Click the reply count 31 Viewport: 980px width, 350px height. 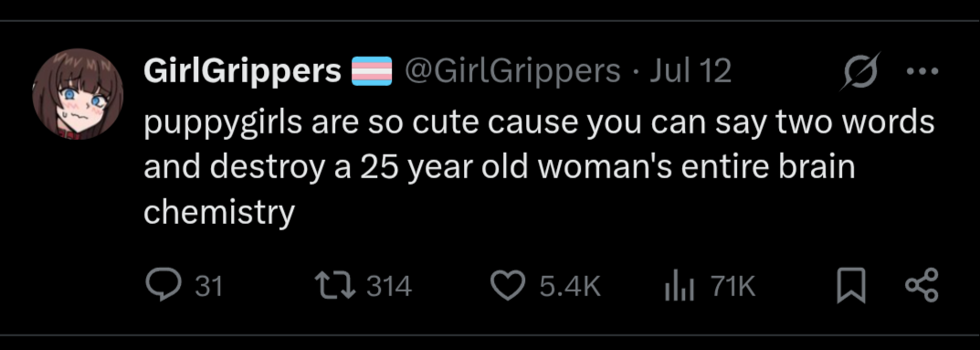click(x=209, y=287)
